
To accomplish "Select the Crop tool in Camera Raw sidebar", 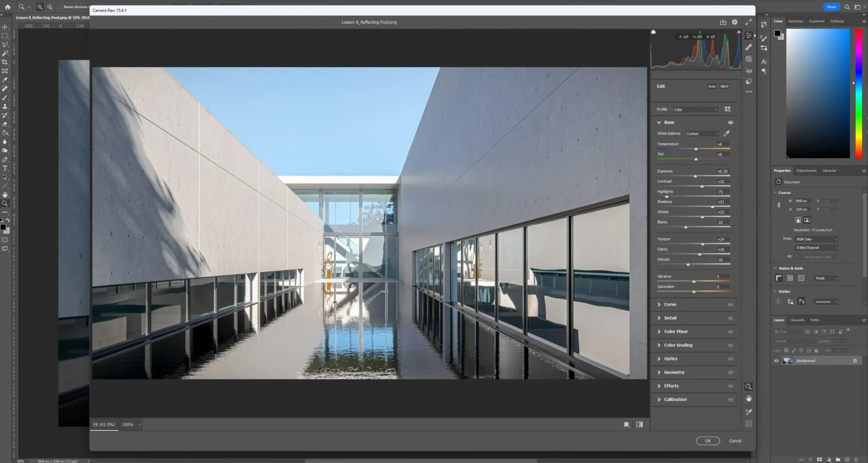I will pos(749,424).
